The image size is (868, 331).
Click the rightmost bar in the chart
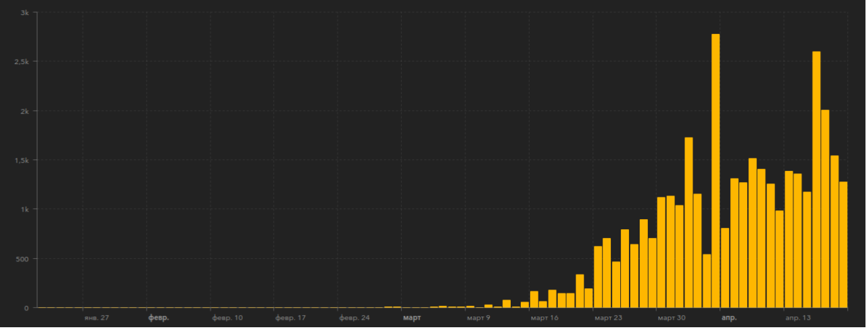843,245
